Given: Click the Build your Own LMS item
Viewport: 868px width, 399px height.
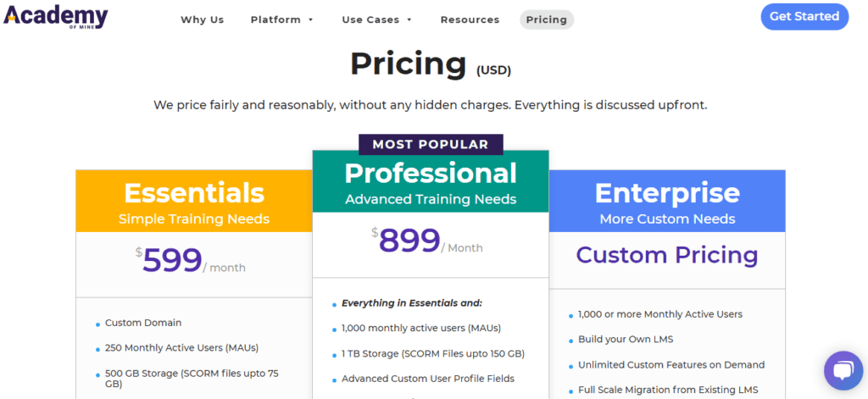Looking at the screenshot, I should pyautogui.click(x=626, y=339).
